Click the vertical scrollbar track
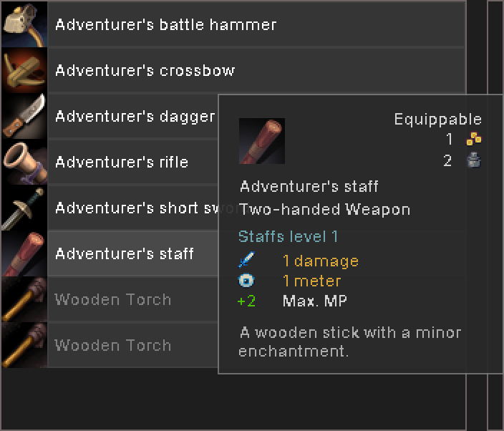This screenshot has width=504, height=431. (477, 215)
